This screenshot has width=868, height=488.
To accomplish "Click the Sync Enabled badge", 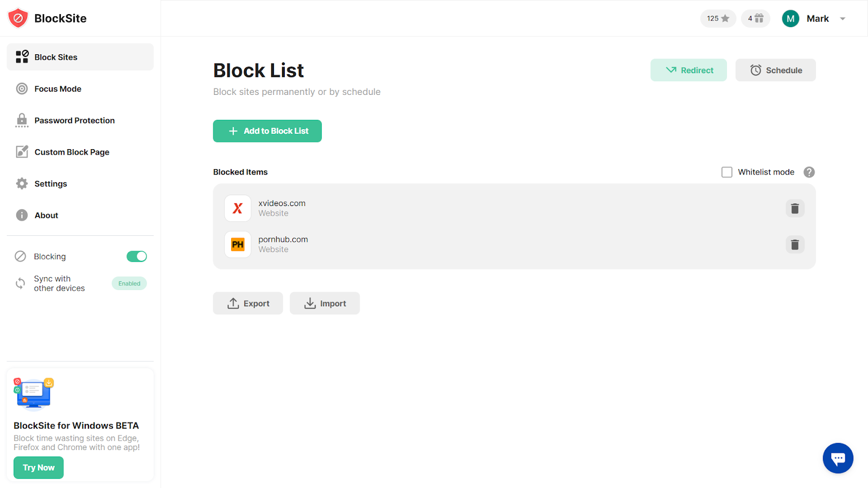I will (x=129, y=284).
